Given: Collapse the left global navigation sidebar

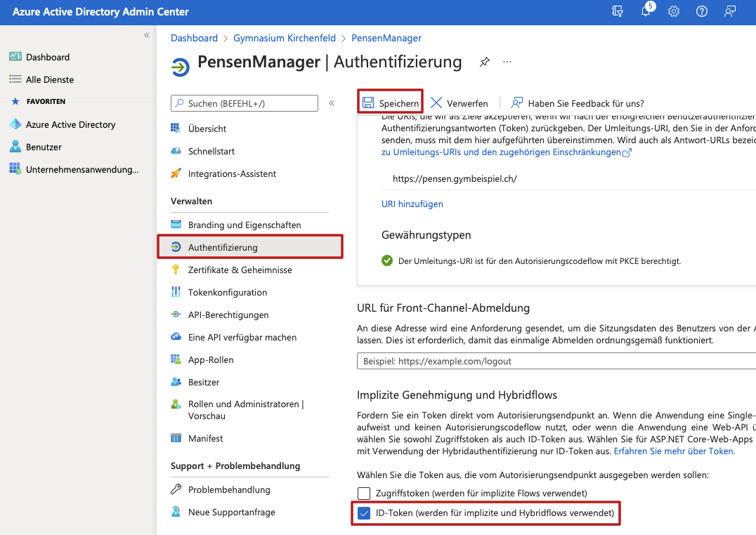Looking at the screenshot, I should click(x=147, y=35).
